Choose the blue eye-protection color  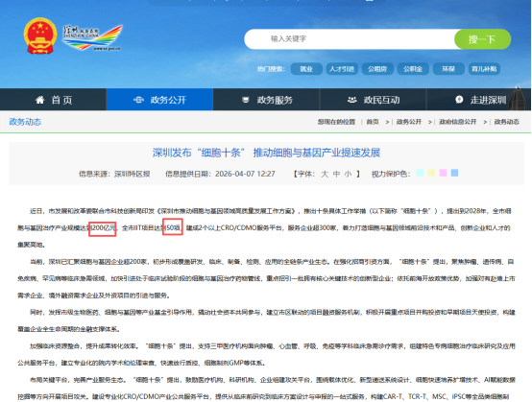tap(454, 173)
